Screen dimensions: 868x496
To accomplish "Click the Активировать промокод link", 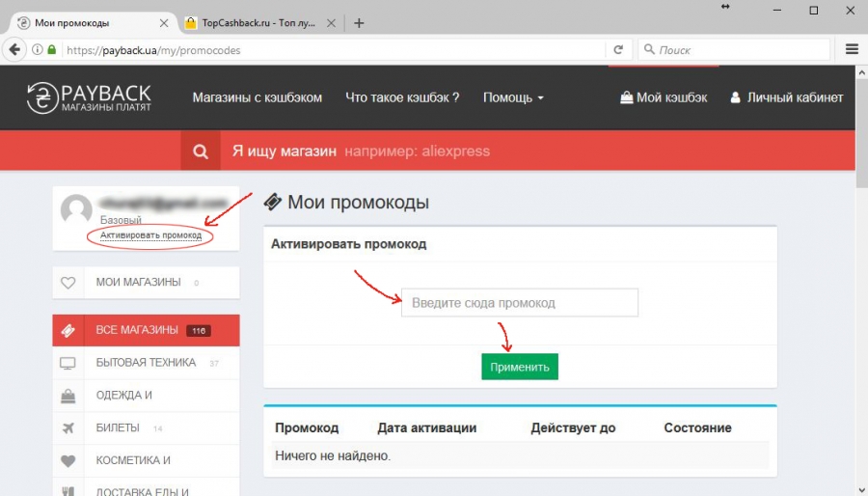I will click(150, 235).
